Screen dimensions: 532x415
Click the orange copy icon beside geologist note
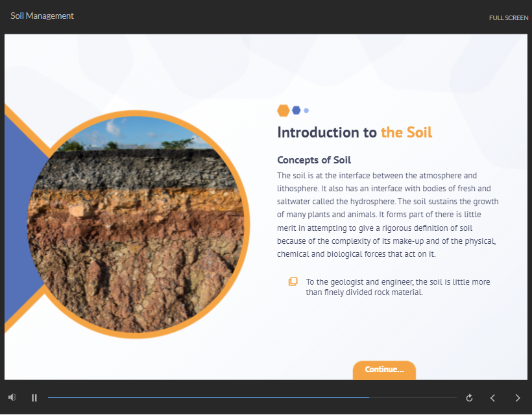(x=293, y=281)
